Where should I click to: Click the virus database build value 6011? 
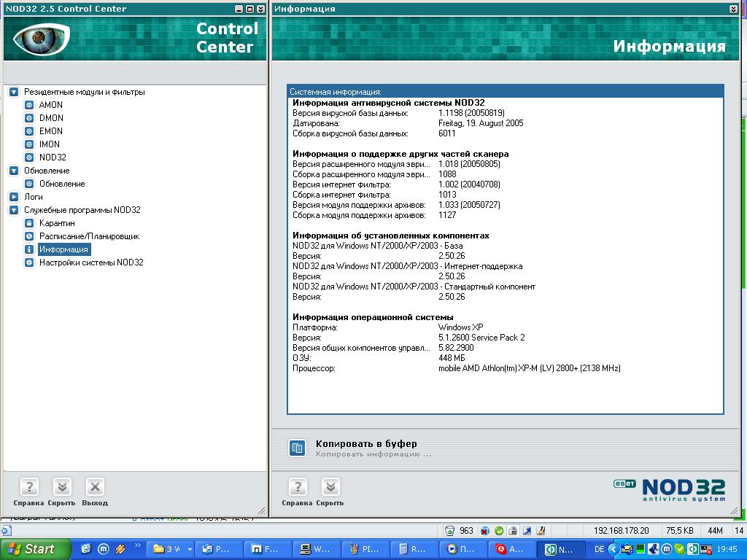tap(447, 133)
